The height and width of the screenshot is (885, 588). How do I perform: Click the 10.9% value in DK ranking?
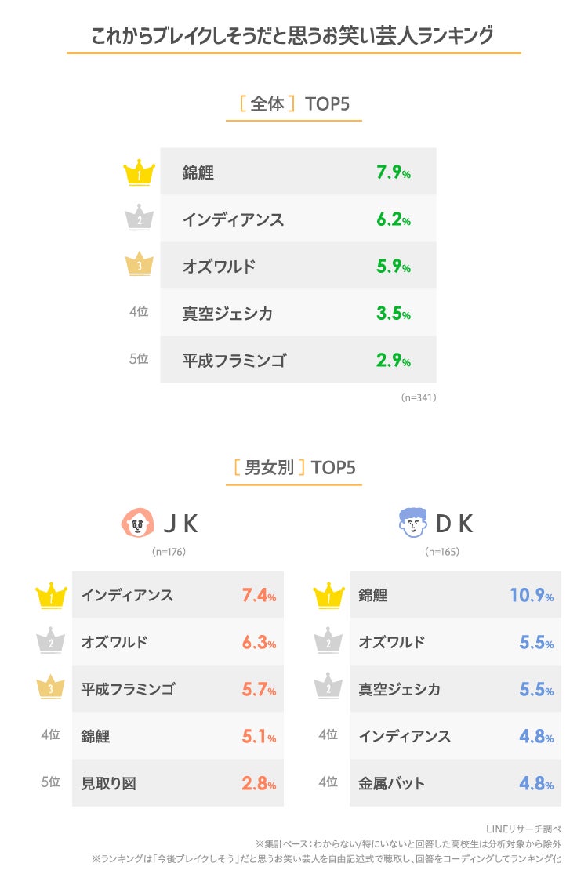pyautogui.click(x=531, y=596)
